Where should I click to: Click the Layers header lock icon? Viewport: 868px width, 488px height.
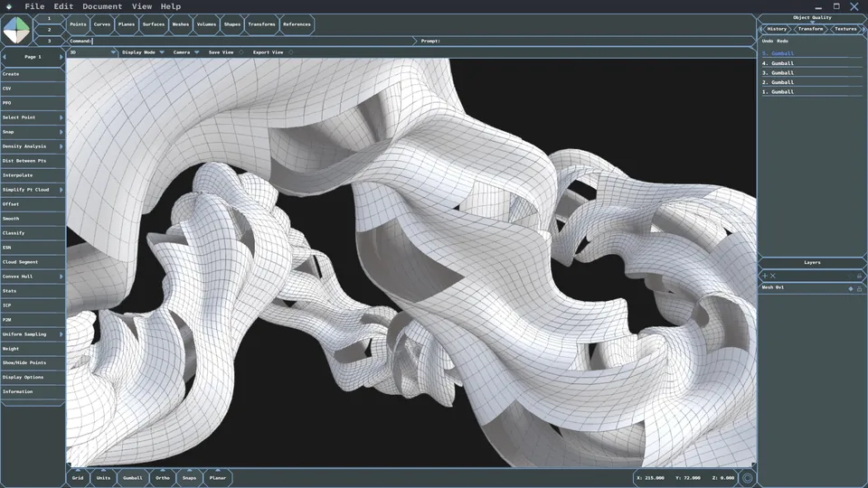tap(859, 276)
